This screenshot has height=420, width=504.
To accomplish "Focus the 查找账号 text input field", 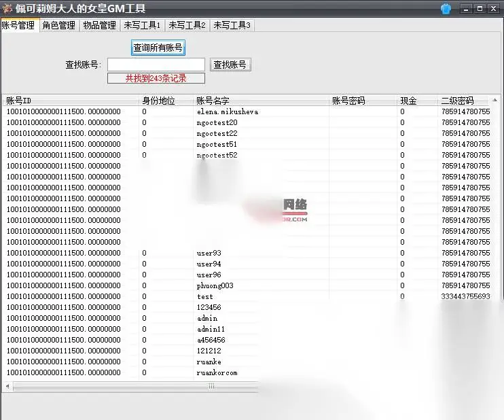I will 156,65.
